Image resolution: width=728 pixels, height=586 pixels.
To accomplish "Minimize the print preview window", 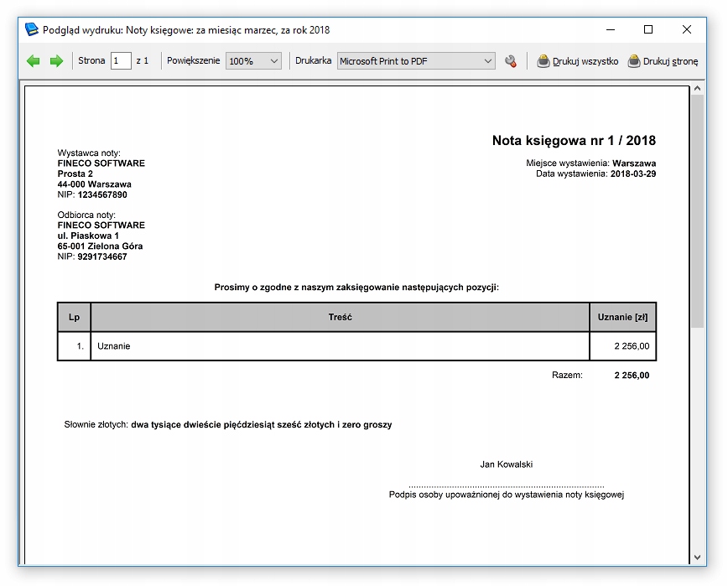I will (610, 29).
